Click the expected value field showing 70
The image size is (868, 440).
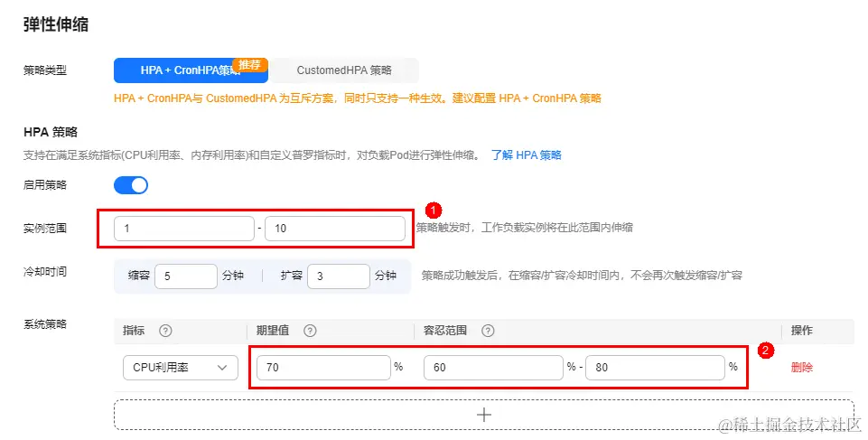pos(323,368)
